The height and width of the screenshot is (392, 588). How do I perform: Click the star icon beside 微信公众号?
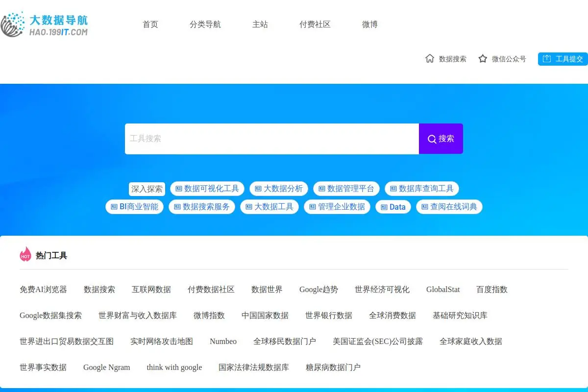(483, 59)
